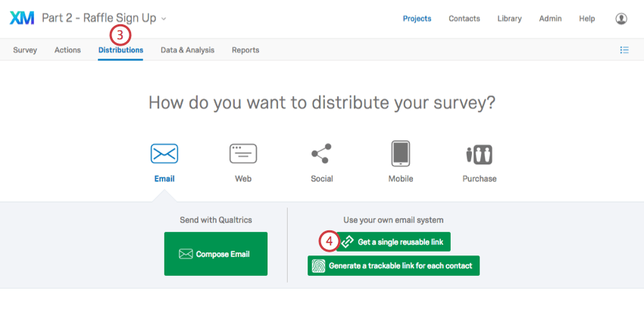This screenshot has width=644, height=322.
Task: Open the Library menu item
Action: (509, 18)
